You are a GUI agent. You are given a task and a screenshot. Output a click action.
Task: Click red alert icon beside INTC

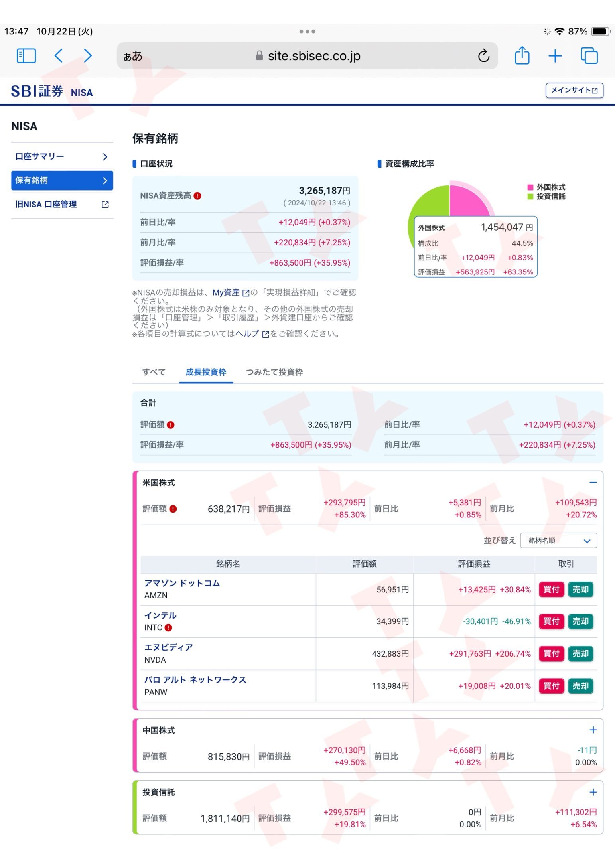pyautogui.click(x=168, y=628)
